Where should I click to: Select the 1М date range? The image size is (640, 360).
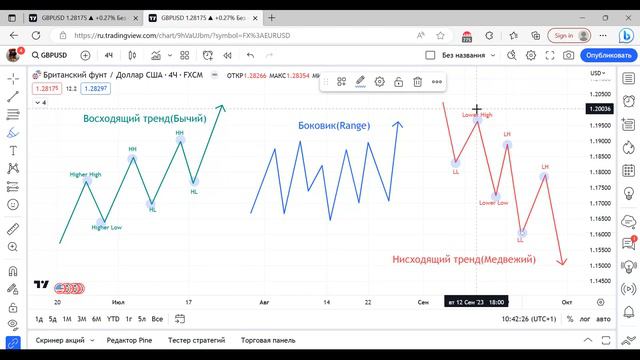[67, 319]
